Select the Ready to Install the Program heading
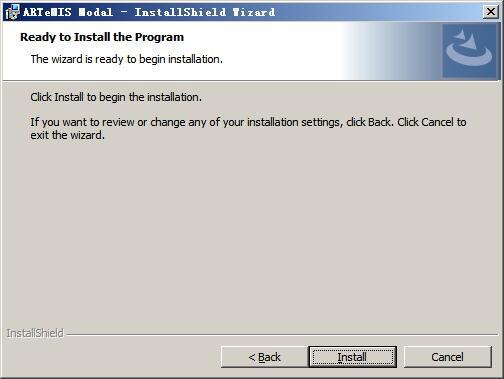The image size is (504, 379). coord(102,37)
